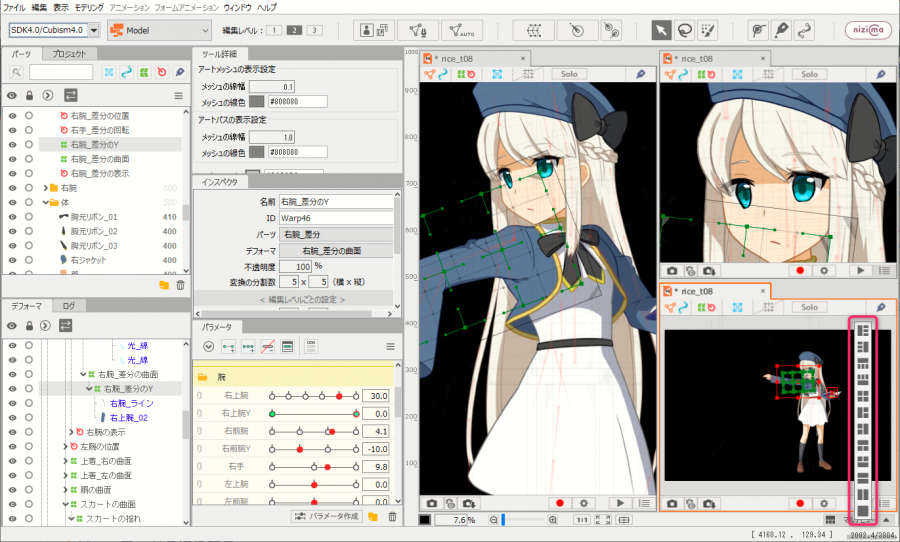The height and width of the screenshot is (542, 900).
Task: Click new folder icon in parts panel
Action: 164,285
